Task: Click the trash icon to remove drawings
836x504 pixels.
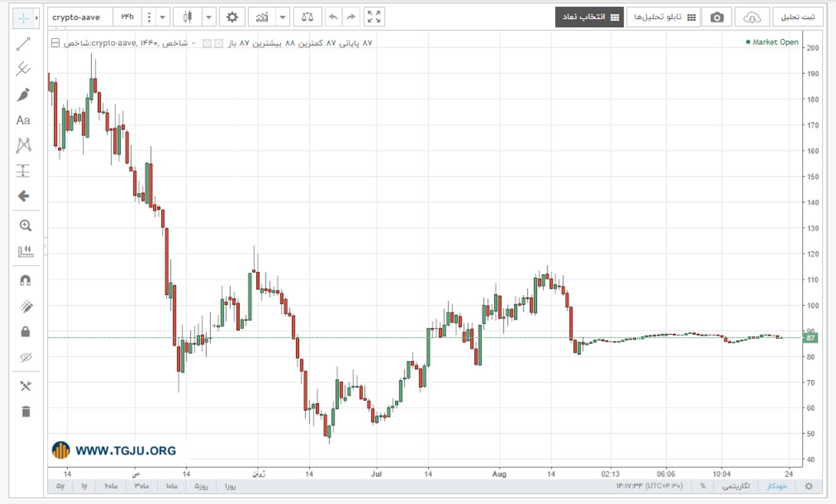Action: [x=25, y=411]
